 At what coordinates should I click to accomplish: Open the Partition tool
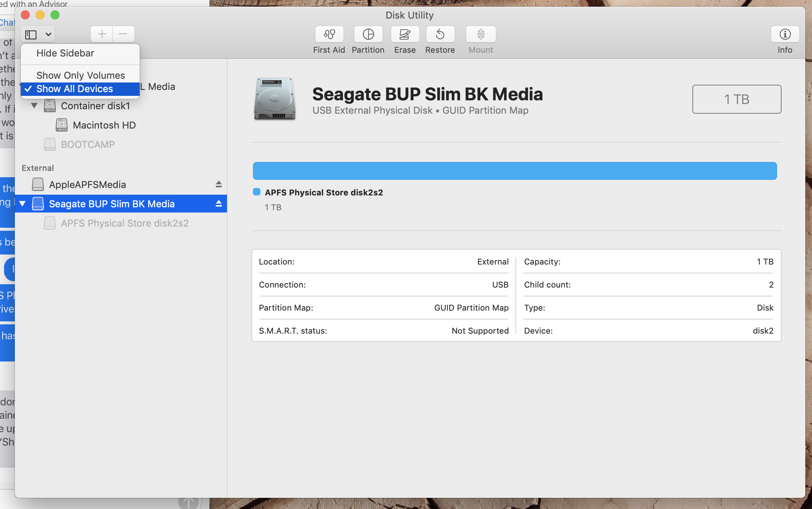click(x=368, y=35)
